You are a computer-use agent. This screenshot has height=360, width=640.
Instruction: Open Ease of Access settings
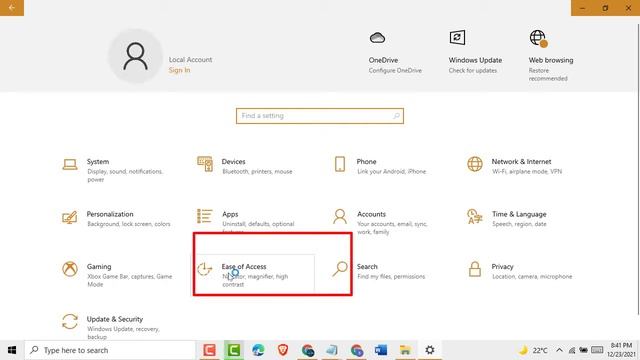254,273
